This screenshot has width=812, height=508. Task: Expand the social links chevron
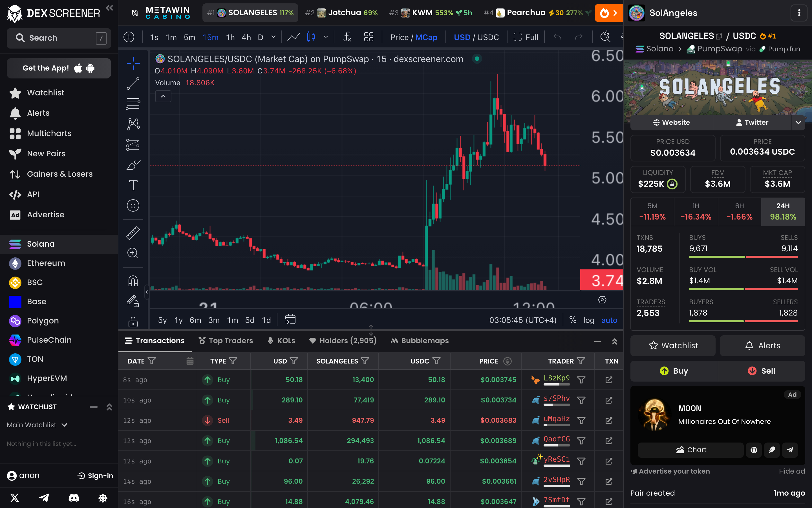tap(798, 123)
